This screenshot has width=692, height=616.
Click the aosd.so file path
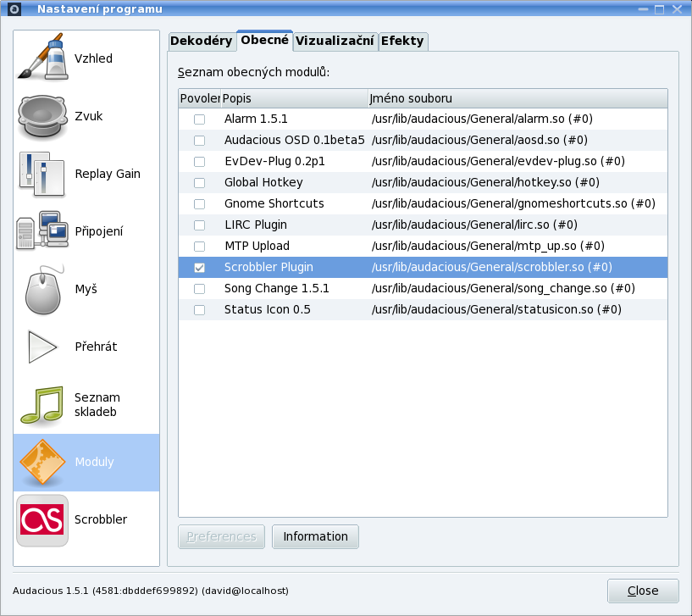(479, 140)
